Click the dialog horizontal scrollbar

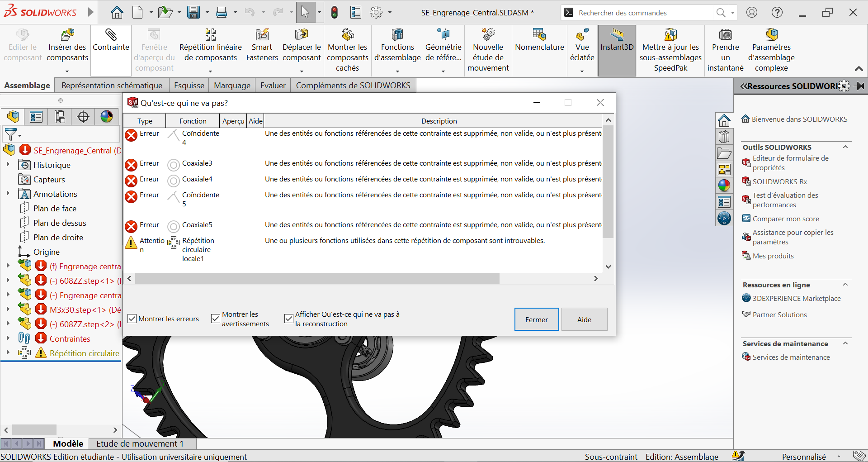[x=317, y=278]
